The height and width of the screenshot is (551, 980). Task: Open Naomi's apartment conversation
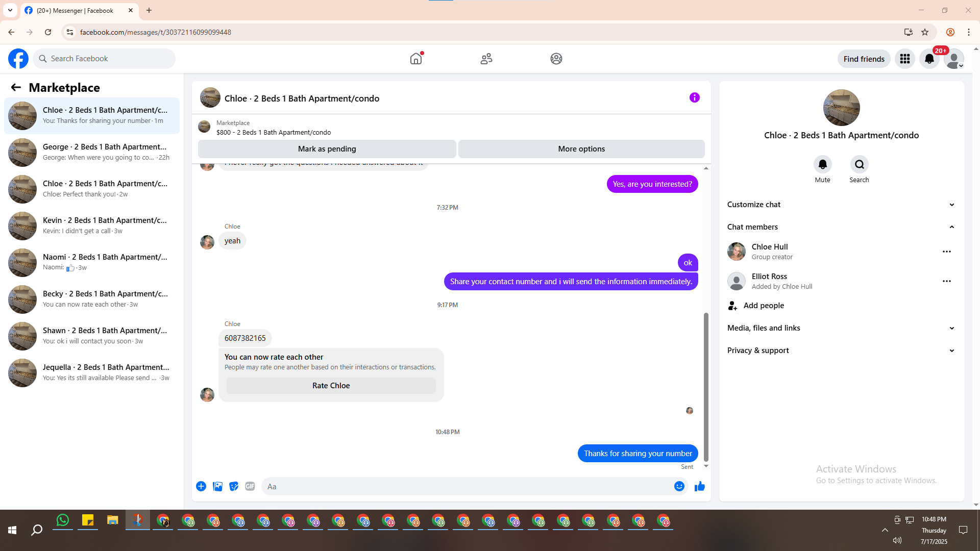coord(92,262)
